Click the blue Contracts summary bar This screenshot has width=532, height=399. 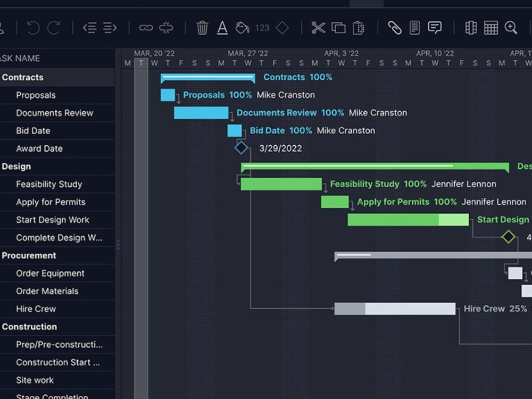(208, 78)
